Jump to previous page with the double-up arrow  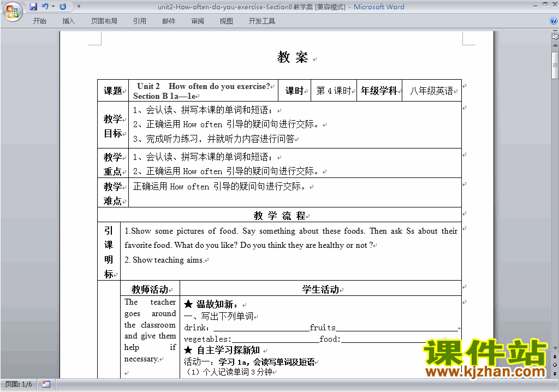(x=555, y=357)
